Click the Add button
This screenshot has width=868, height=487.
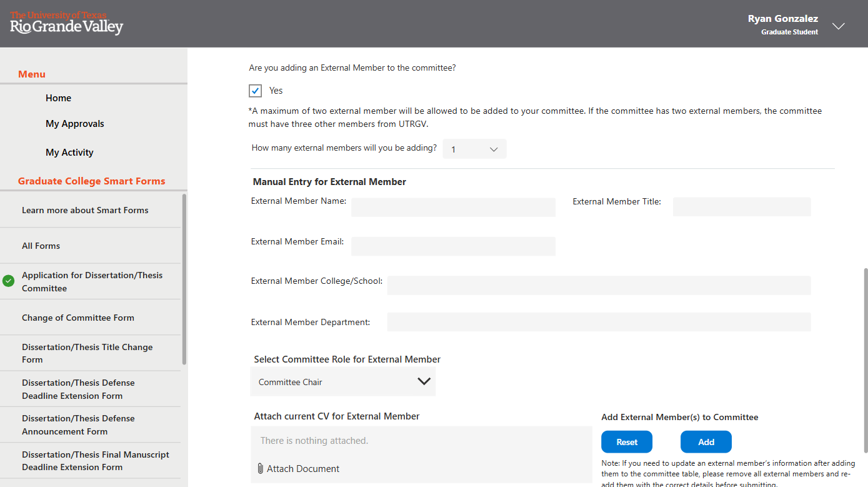tap(706, 442)
